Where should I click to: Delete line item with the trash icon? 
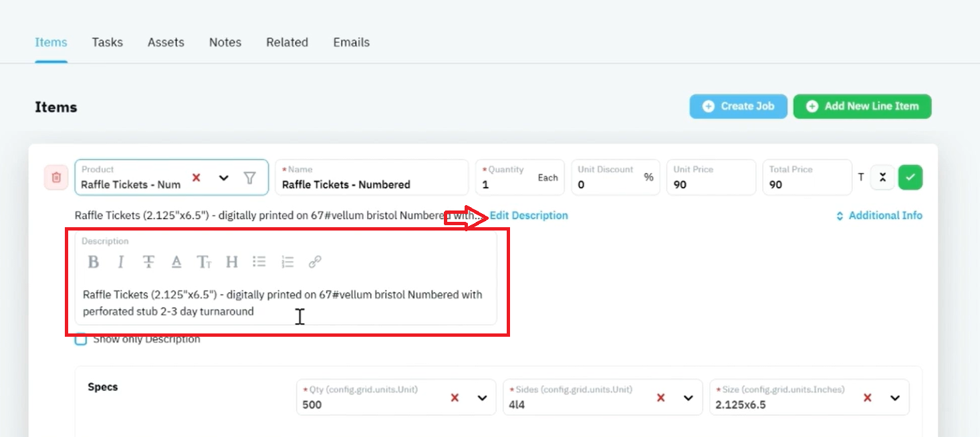point(56,178)
